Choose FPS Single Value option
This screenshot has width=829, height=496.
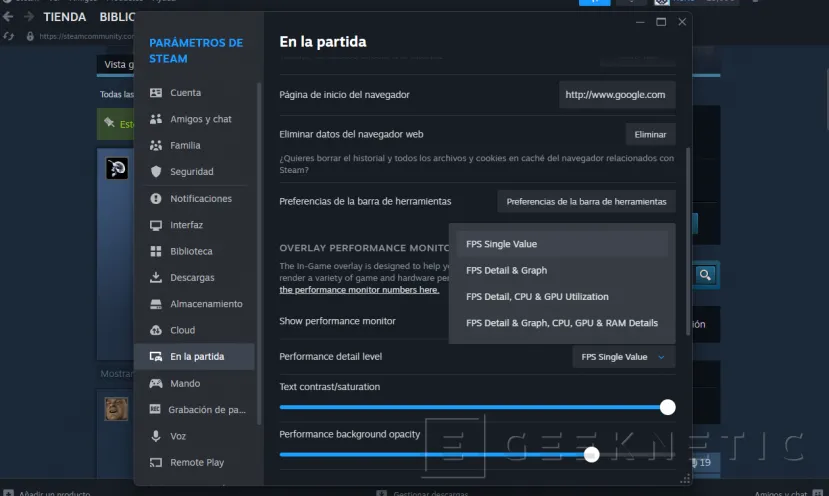click(562, 244)
